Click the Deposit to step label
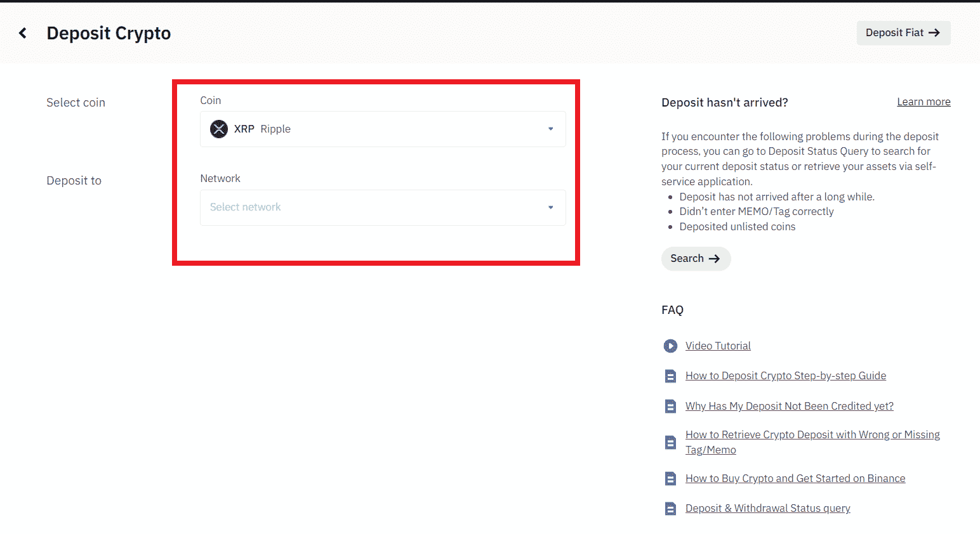Viewport: 980px width, 534px height. point(74,181)
